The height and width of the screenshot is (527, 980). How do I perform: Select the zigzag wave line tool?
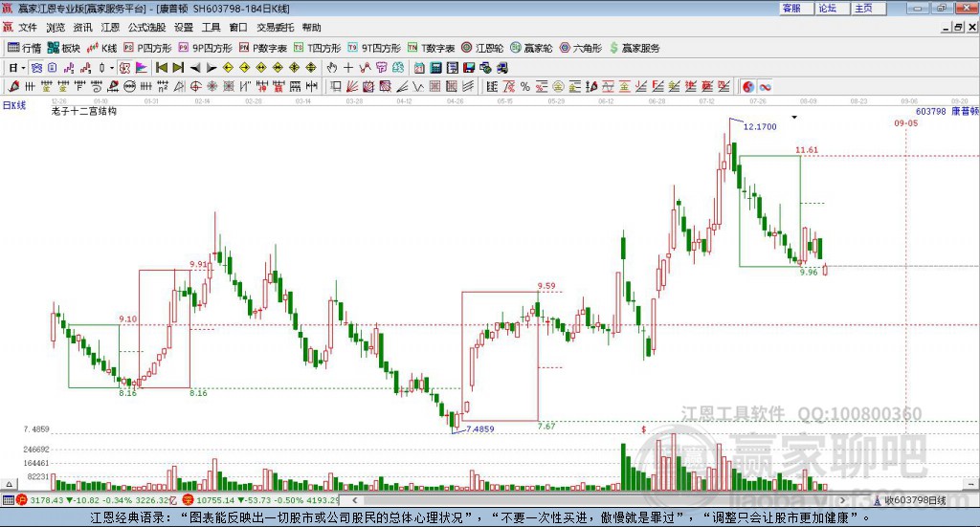[x=418, y=87]
